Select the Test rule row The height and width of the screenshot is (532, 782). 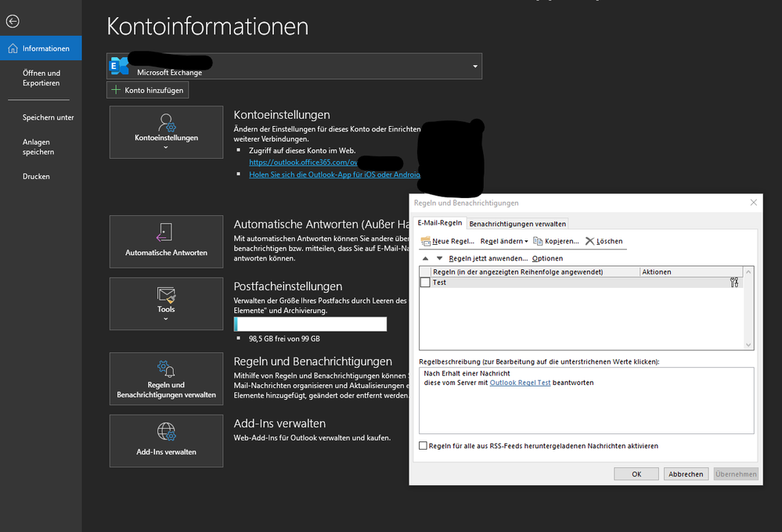click(581, 282)
